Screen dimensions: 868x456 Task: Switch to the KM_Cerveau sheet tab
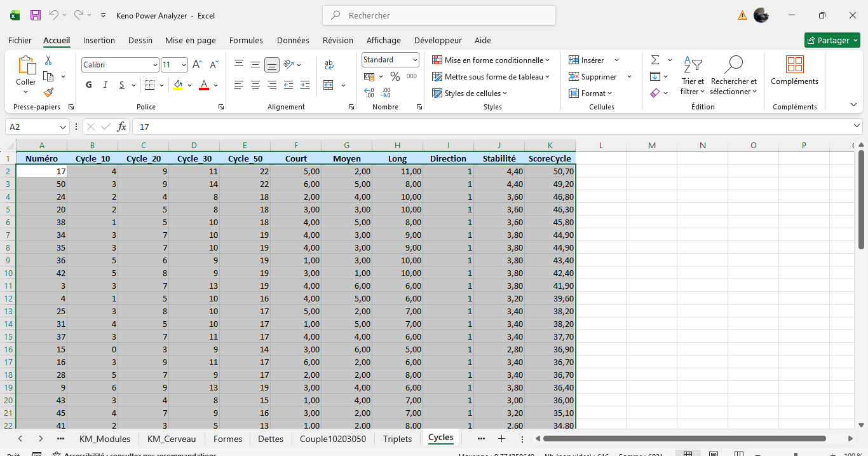(172, 439)
